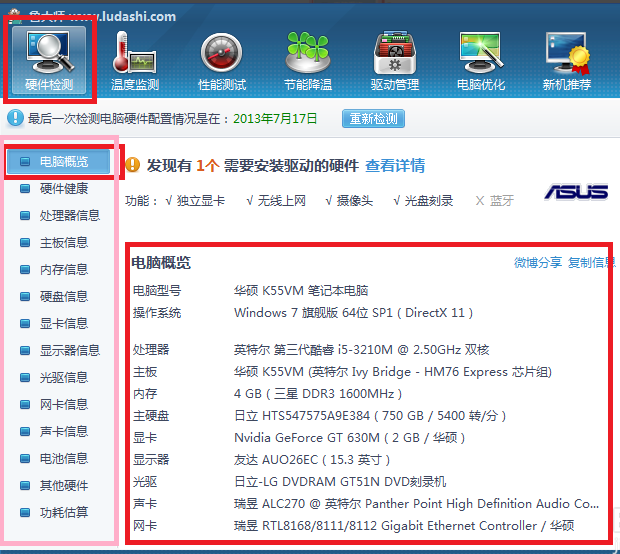Select 功耗估算 power estimate item
The image size is (620, 554).
coord(63,512)
